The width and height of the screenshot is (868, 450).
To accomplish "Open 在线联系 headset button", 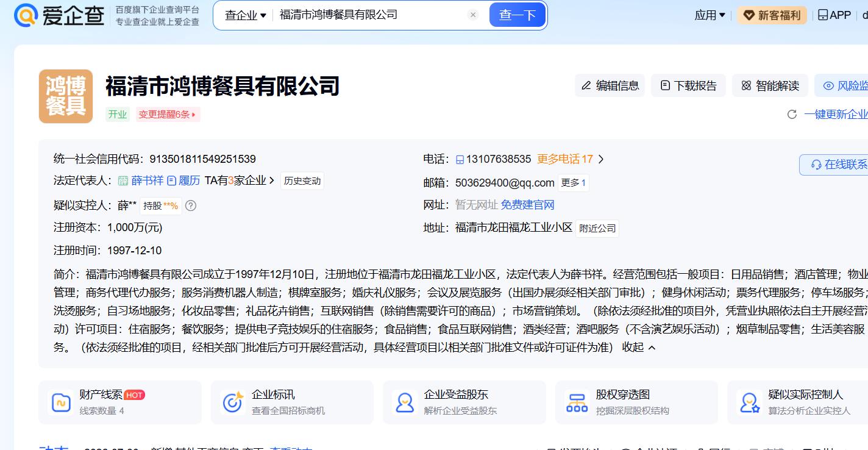I will [x=835, y=165].
